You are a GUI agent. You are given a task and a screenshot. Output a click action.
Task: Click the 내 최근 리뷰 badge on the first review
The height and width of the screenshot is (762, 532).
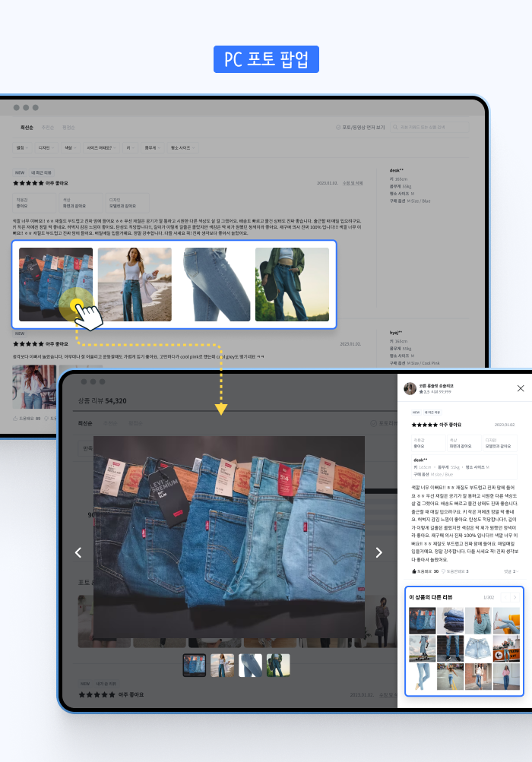(x=41, y=172)
